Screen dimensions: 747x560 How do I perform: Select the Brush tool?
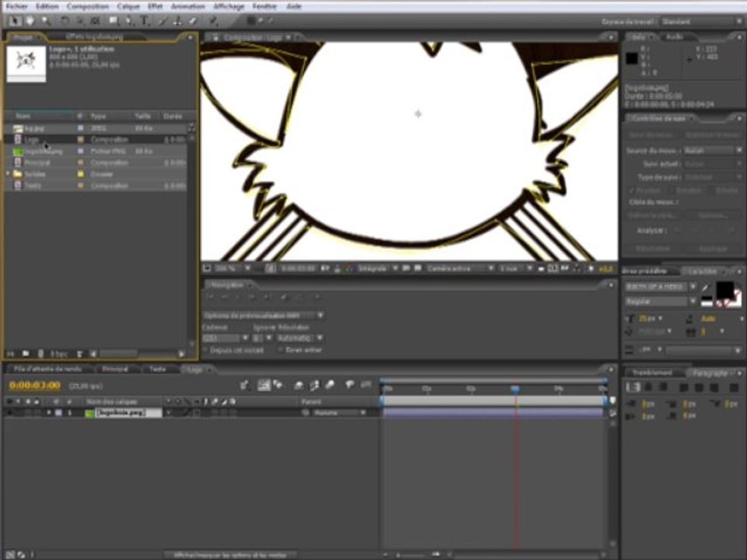[x=163, y=21]
